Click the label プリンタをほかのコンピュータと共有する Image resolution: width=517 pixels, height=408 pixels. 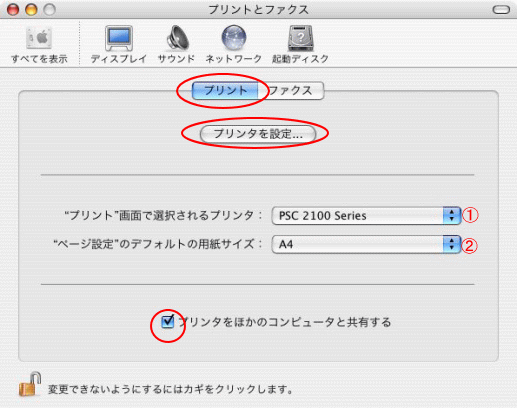point(284,322)
